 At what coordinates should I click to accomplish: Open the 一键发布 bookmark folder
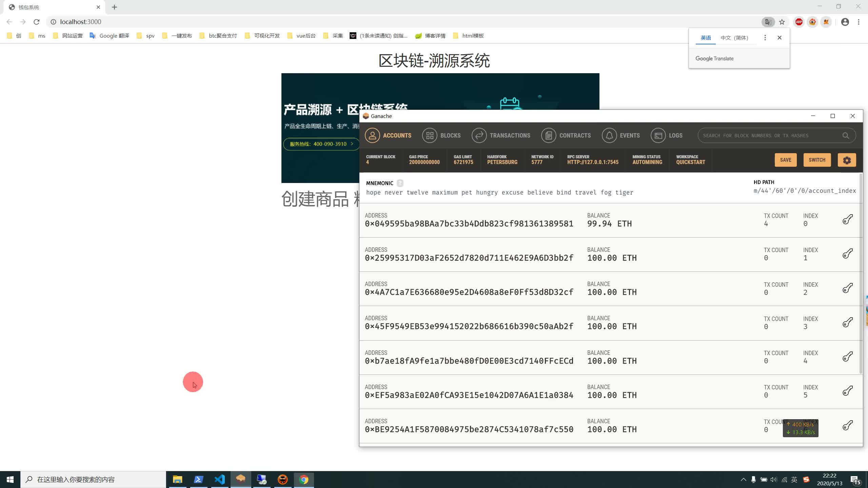click(177, 36)
